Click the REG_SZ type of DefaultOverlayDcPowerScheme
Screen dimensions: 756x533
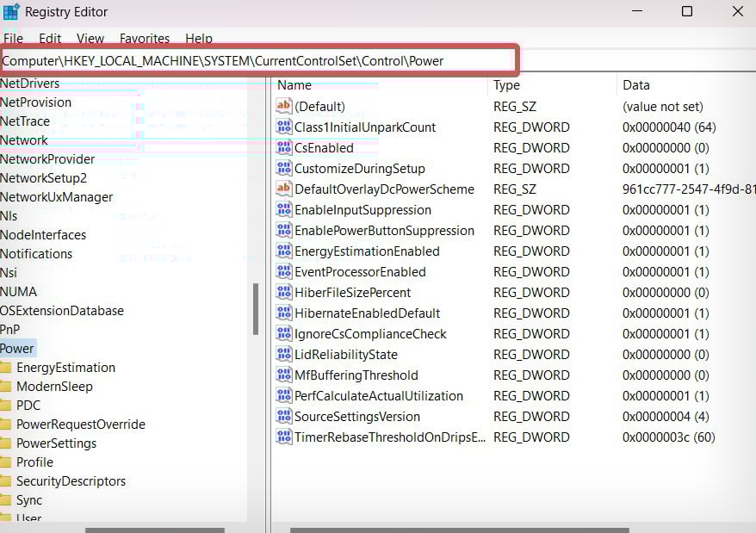coord(514,189)
